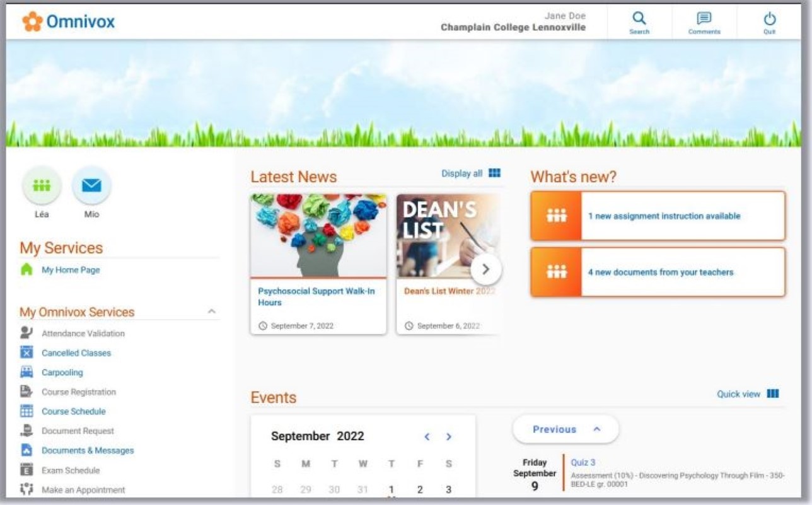Select August 28 in the calendar
Viewport: 812px width, 505px height.
pyautogui.click(x=277, y=489)
